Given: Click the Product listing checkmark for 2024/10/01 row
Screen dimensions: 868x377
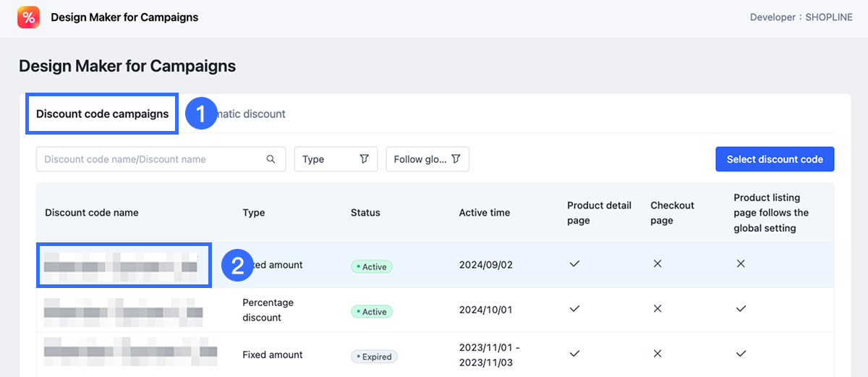Looking at the screenshot, I should pos(741,309).
